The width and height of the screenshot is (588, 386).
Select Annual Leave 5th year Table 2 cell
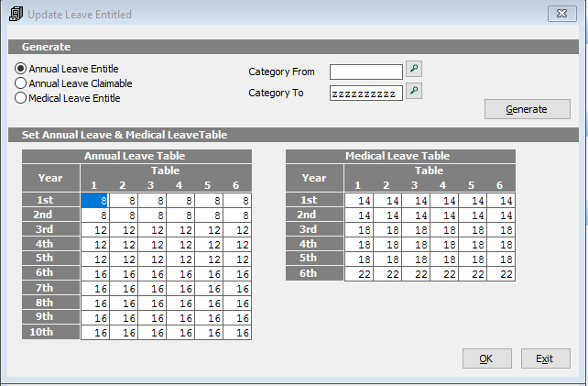click(124, 259)
